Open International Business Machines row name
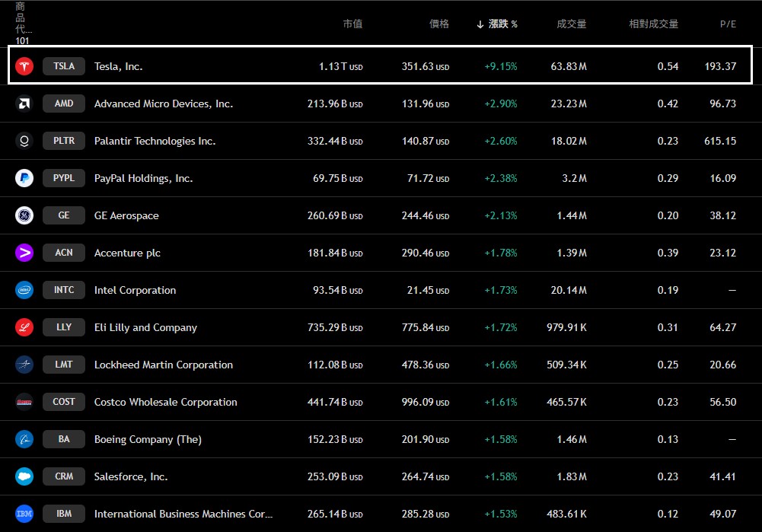The height and width of the screenshot is (532, 762). click(183, 514)
